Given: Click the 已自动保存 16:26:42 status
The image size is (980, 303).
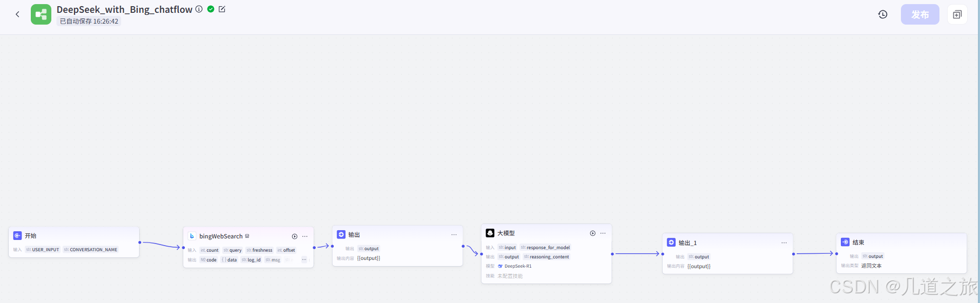Looking at the screenshot, I should (89, 22).
